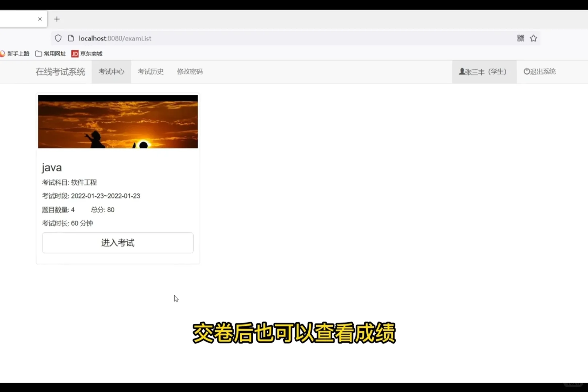Click the user profile icon beside 张三丰
The height and width of the screenshot is (392, 588).
click(x=461, y=72)
